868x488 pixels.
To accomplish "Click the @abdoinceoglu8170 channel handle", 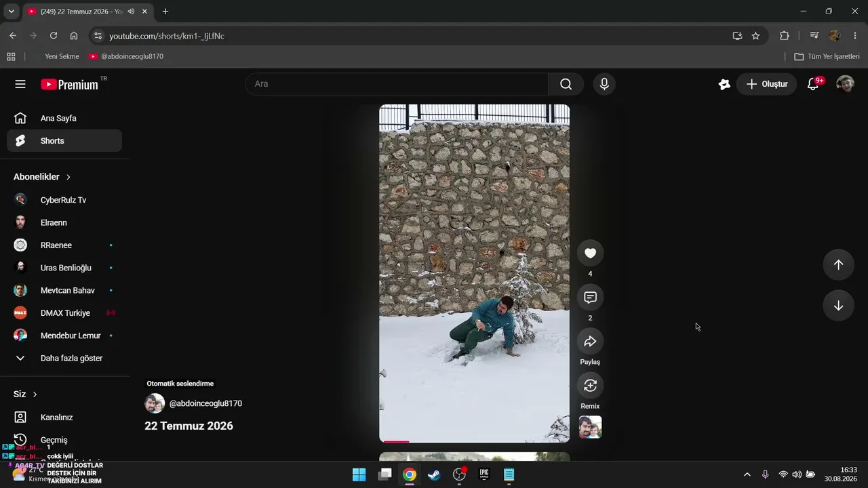I will [x=205, y=403].
